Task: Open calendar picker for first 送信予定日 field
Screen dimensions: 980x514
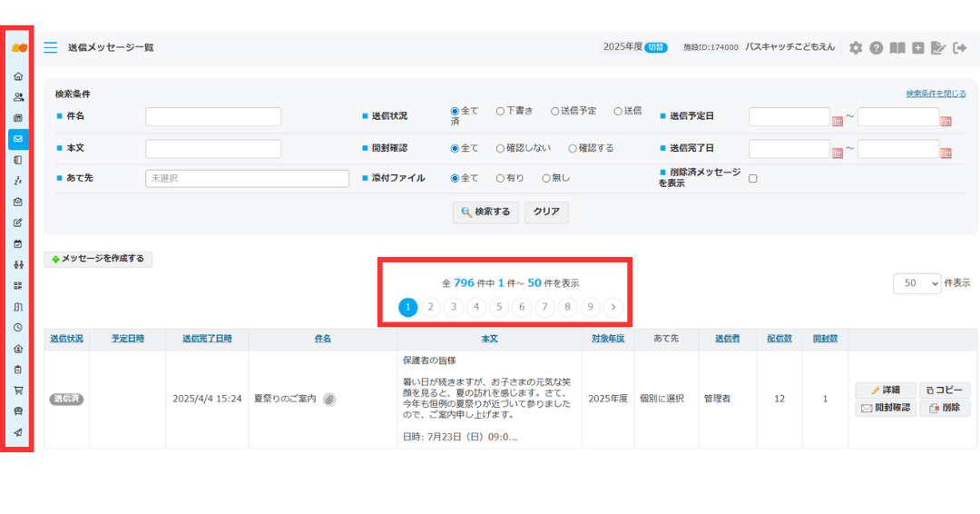Action: click(837, 121)
